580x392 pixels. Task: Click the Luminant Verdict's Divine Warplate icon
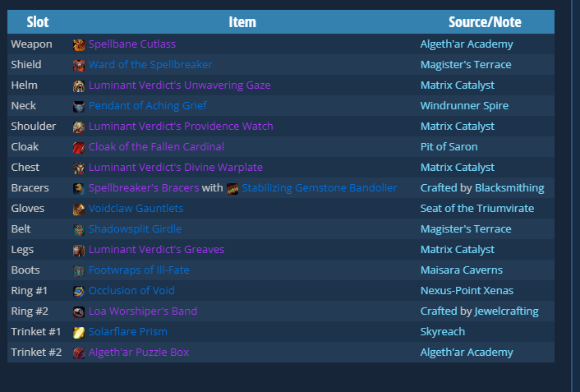click(x=78, y=168)
